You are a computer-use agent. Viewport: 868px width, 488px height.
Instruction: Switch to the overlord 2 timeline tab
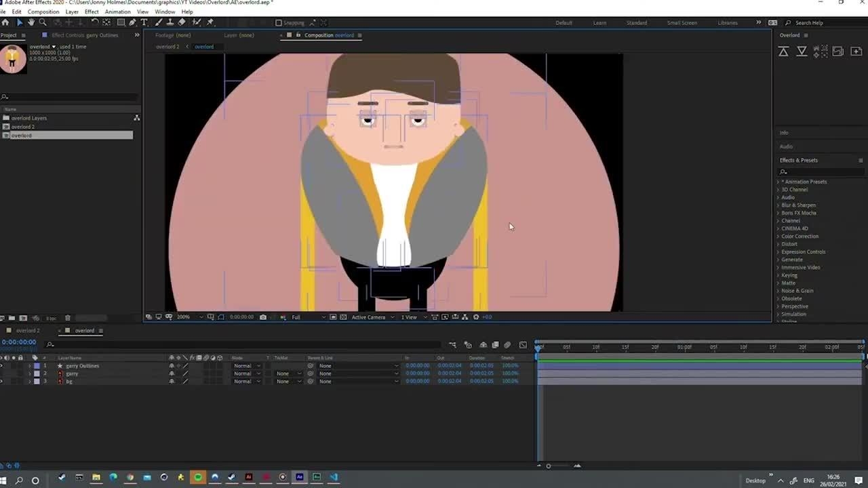pyautogui.click(x=27, y=331)
